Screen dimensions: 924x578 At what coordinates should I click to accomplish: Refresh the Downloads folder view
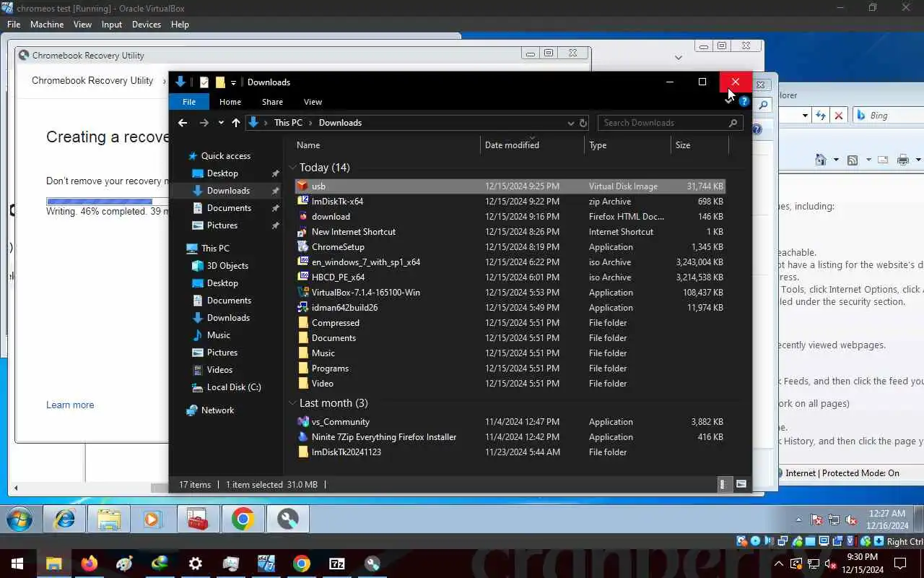(583, 123)
